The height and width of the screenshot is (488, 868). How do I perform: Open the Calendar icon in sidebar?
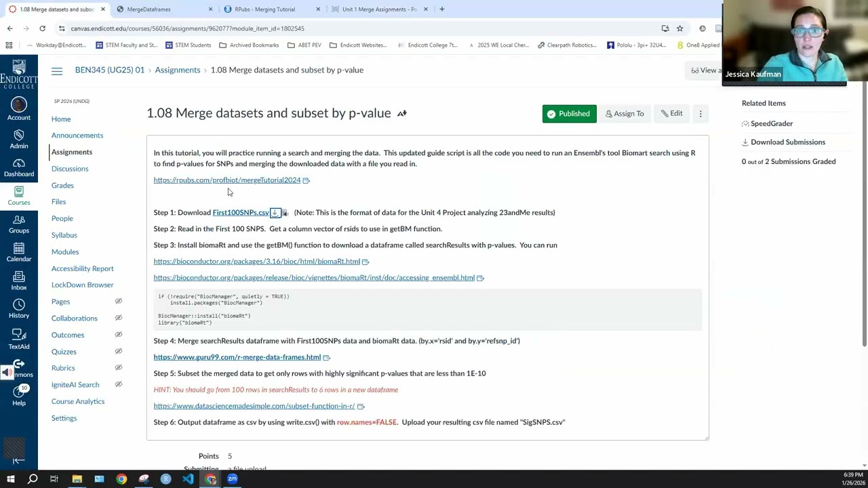point(19,251)
